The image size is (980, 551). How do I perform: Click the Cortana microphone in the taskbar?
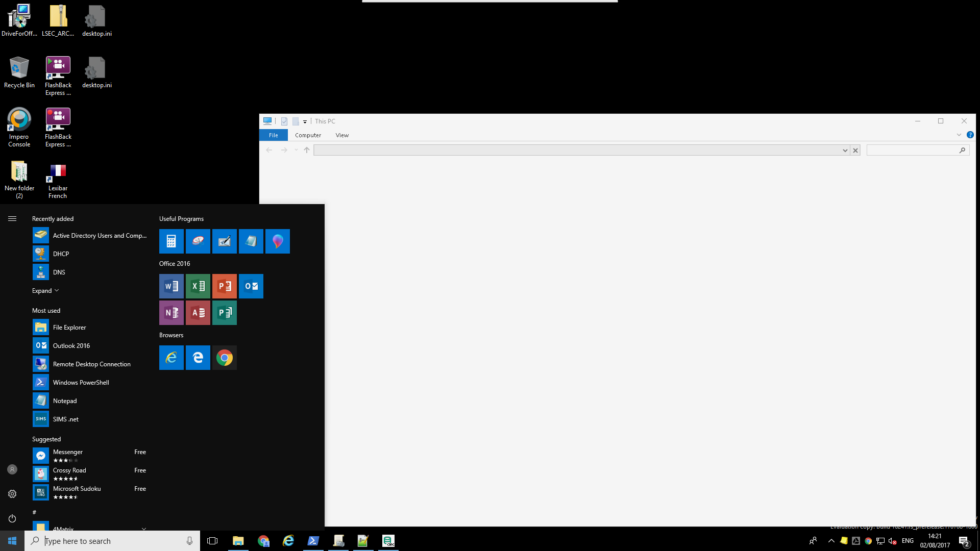click(189, 541)
